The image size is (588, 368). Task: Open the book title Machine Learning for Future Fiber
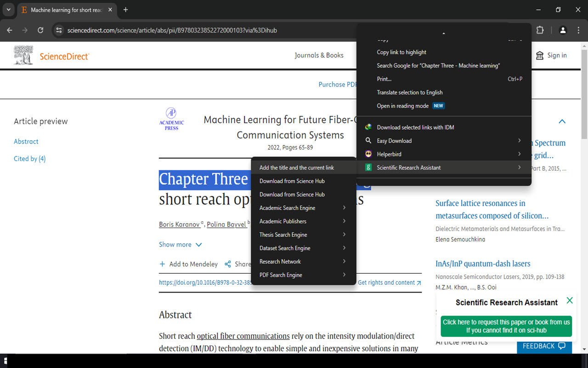point(281,127)
